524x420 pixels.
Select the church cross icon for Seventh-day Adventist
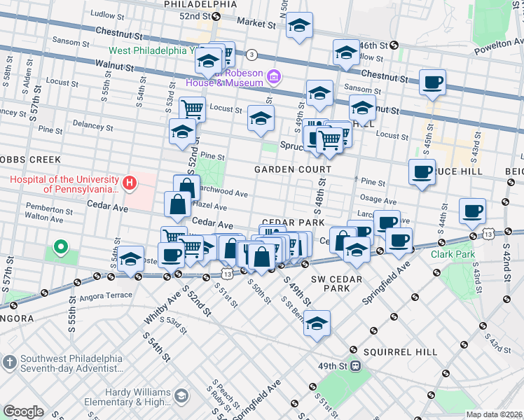(x=10, y=363)
